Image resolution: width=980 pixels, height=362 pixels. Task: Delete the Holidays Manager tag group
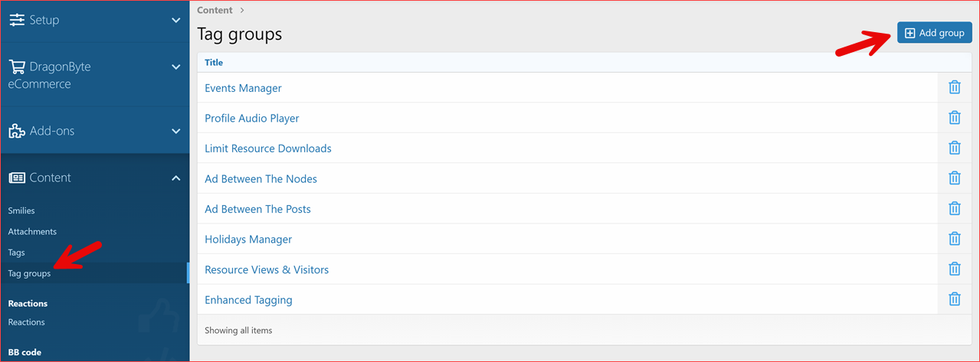point(954,239)
